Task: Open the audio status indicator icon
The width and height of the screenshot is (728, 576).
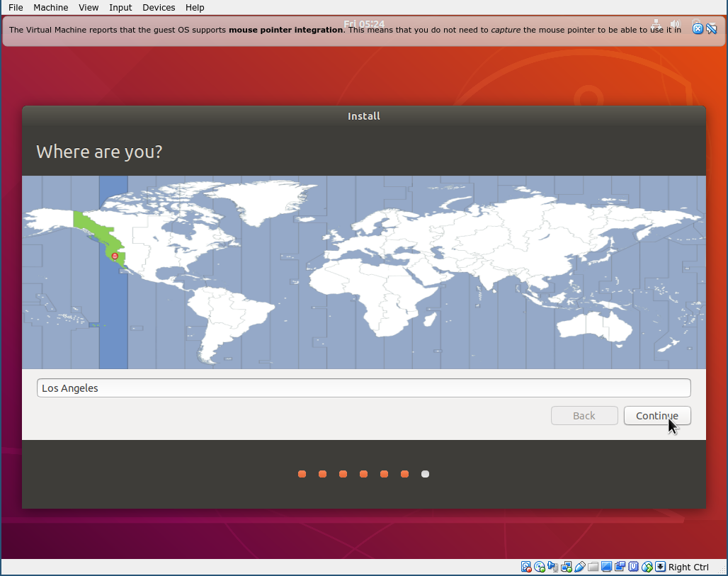Action: (x=553, y=567)
